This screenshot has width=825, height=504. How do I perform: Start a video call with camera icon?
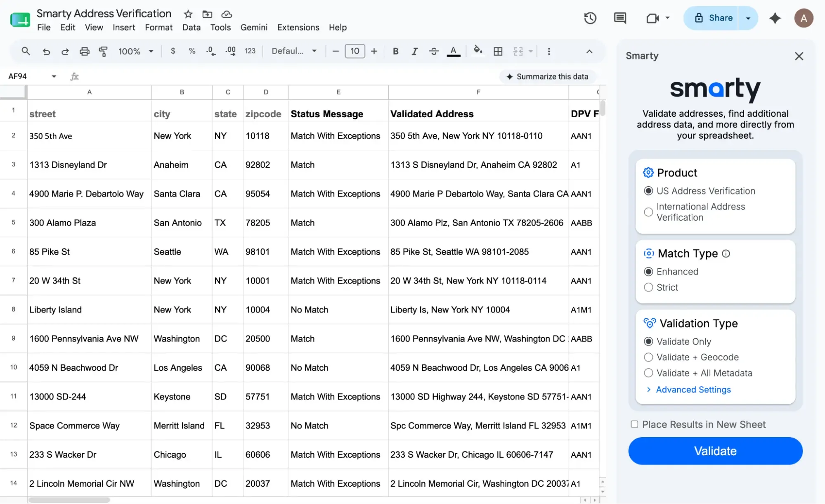point(652,18)
